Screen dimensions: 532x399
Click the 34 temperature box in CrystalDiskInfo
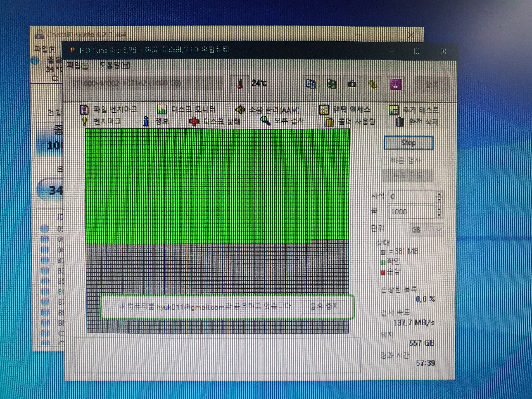click(50, 190)
